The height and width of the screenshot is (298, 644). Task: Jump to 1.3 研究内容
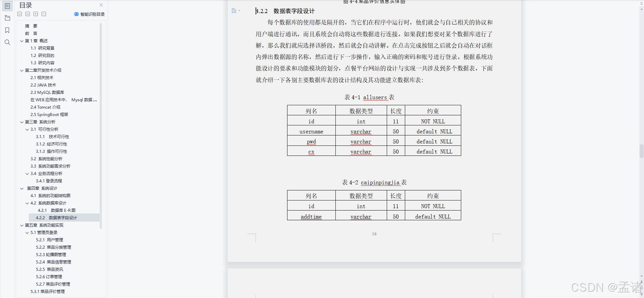point(42,63)
